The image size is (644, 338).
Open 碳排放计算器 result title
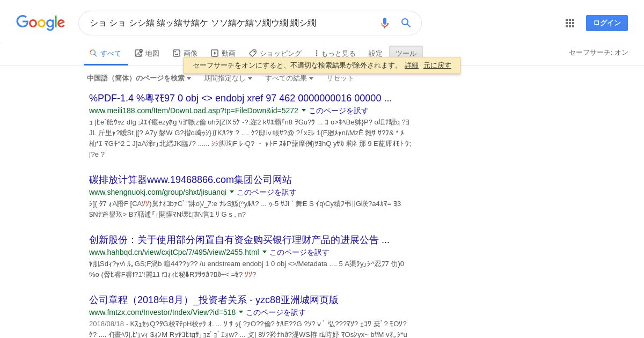click(x=191, y=180)
